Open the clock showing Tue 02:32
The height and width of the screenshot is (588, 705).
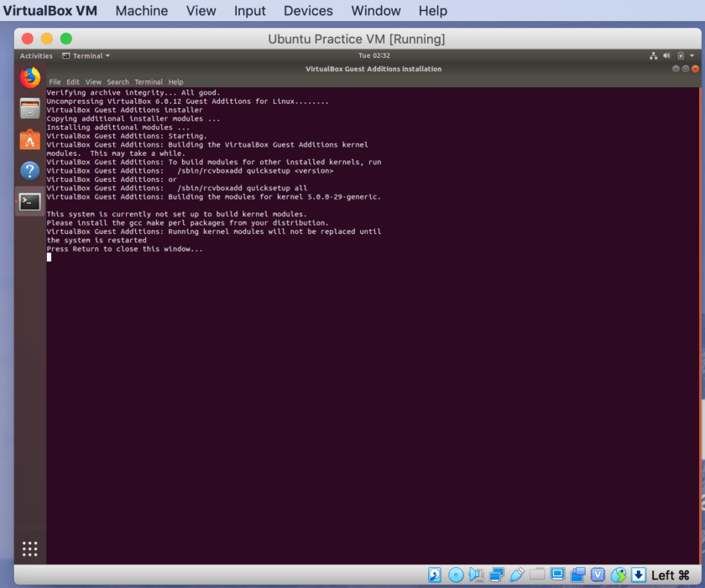(x=374, y=55)
